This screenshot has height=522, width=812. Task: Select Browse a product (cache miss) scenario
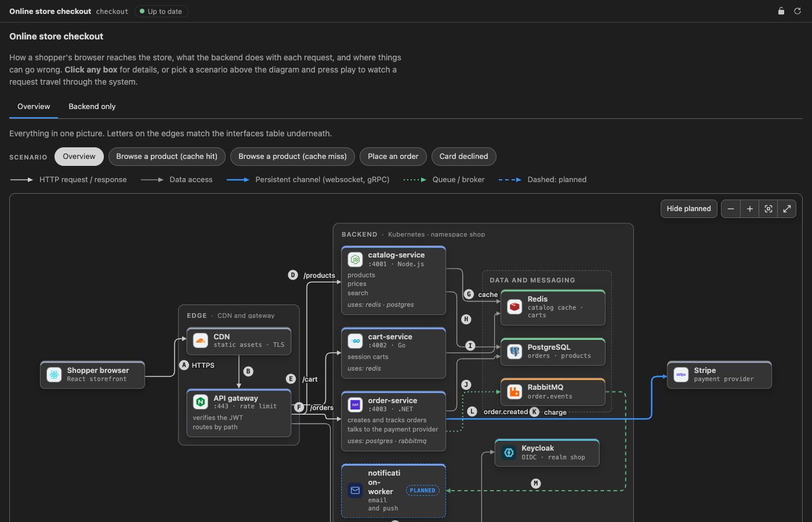292,157
